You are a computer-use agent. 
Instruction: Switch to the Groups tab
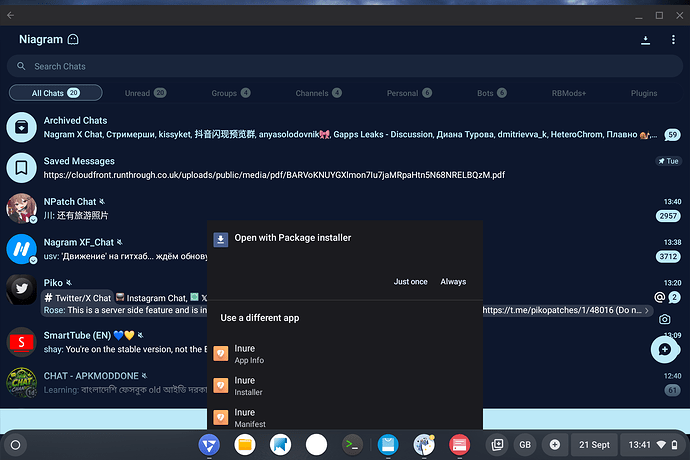231,93
